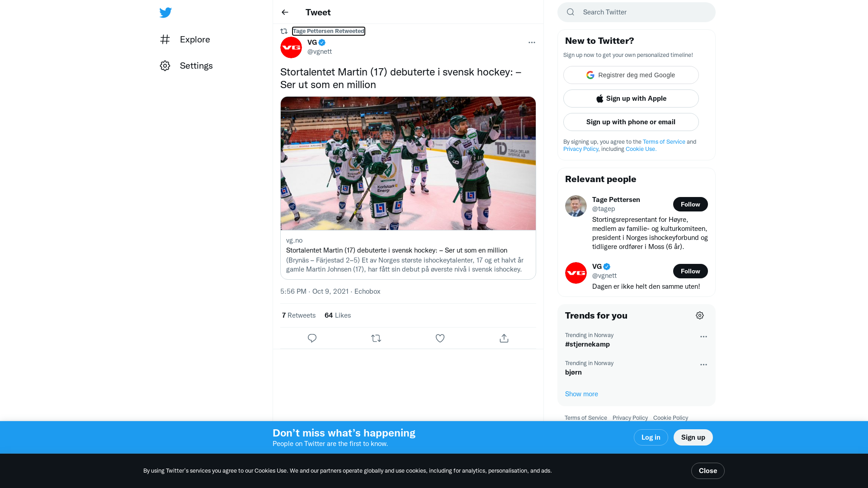
Task: Open @vgnett handle under Relevant people
Action: [x=604, y=276]
